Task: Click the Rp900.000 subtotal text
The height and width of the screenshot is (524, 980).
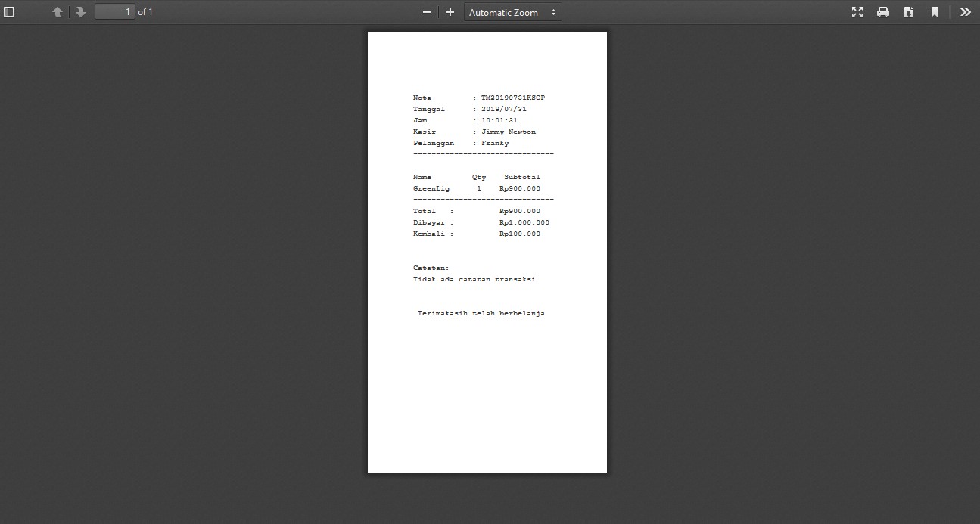Action: [520, 188]
